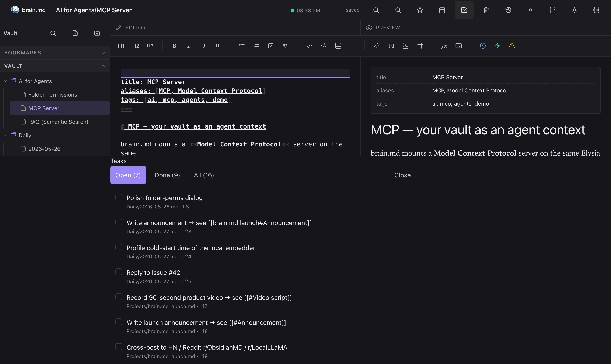Expand the BOOKMARKS section chevron

tap(103, 53)
